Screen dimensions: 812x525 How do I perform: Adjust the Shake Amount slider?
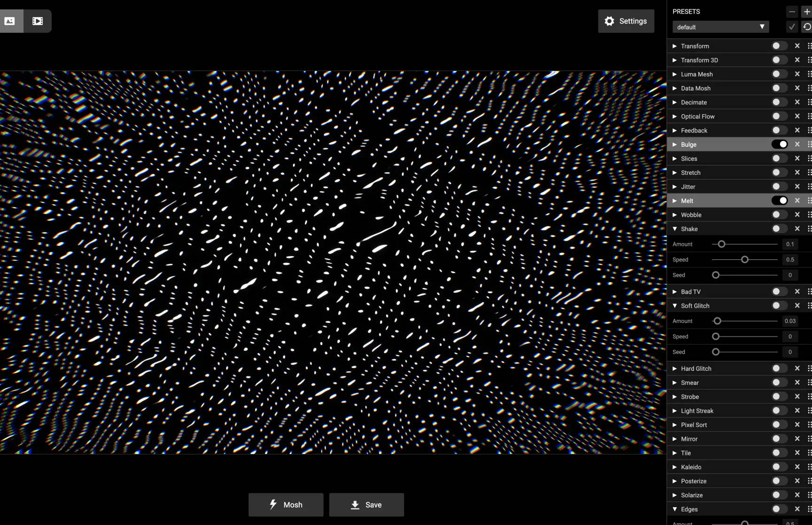(x=745, y=244)
